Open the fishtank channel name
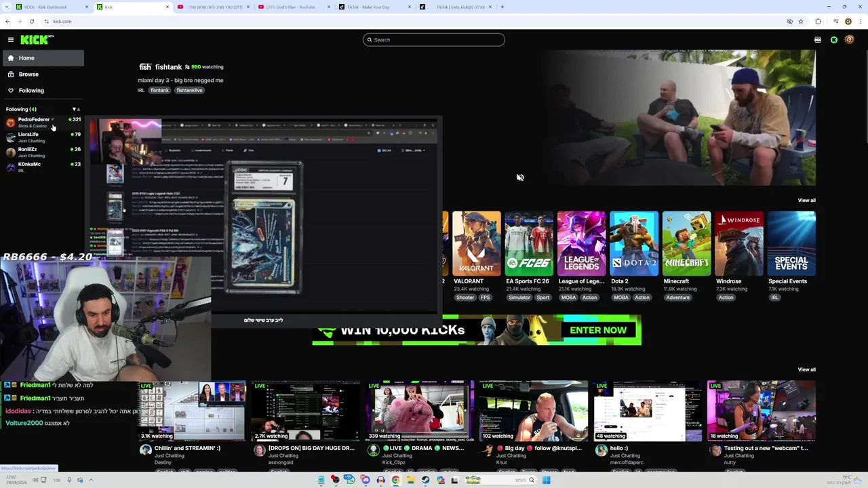This screenshot has height=488, width=868. coord(168,67)
